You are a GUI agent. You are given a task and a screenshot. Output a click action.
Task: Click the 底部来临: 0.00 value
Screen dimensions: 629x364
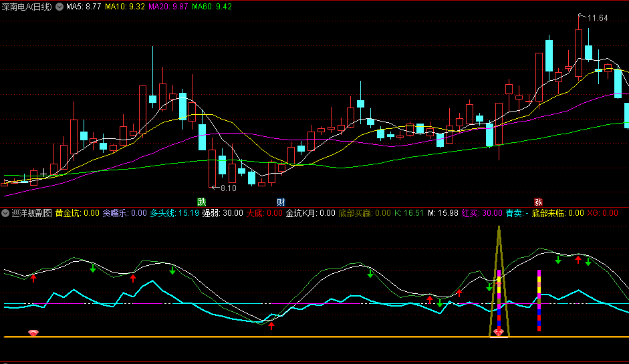point(558,213)
